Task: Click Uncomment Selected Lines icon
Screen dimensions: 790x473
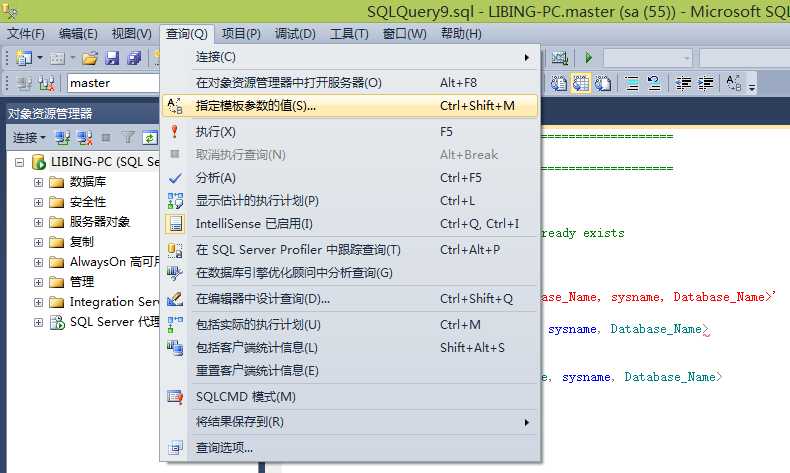Action: pos(653,83)
